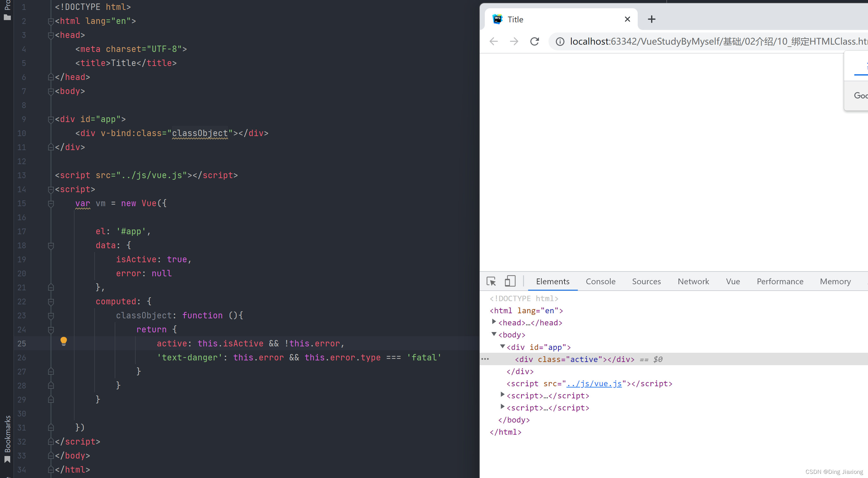The width and height of the screenshot is (868, 478).
Task: Fold the body tag at line 7
Action: pos(51,91)
